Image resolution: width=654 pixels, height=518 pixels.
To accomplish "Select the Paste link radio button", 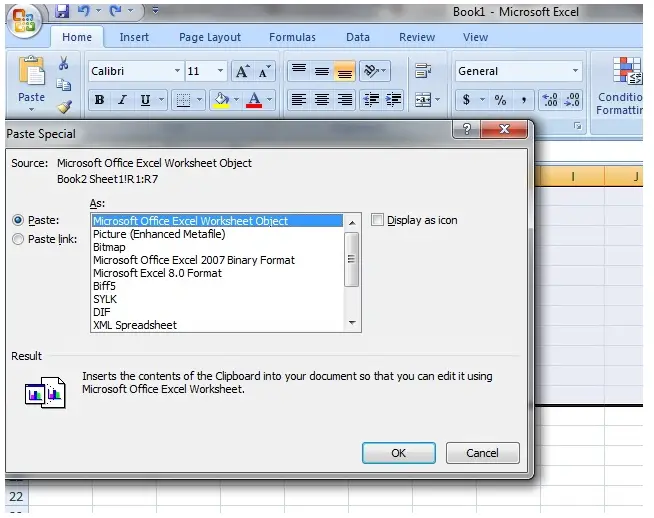I will [18, 239].
